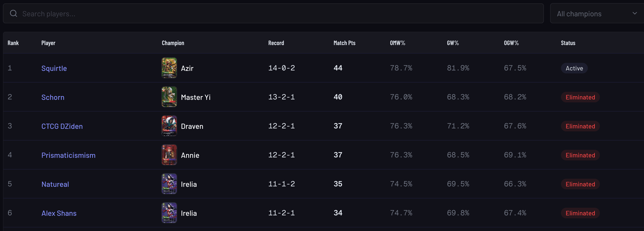Click the Active status badge for Squirtle
This screenshot has height=231, width=644.
574,68
